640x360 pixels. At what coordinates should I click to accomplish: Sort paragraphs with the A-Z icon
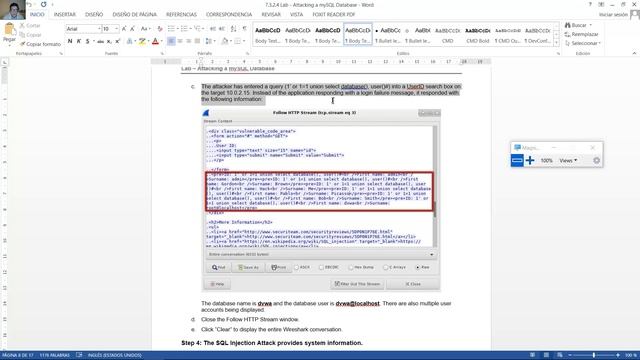[233, 29]
